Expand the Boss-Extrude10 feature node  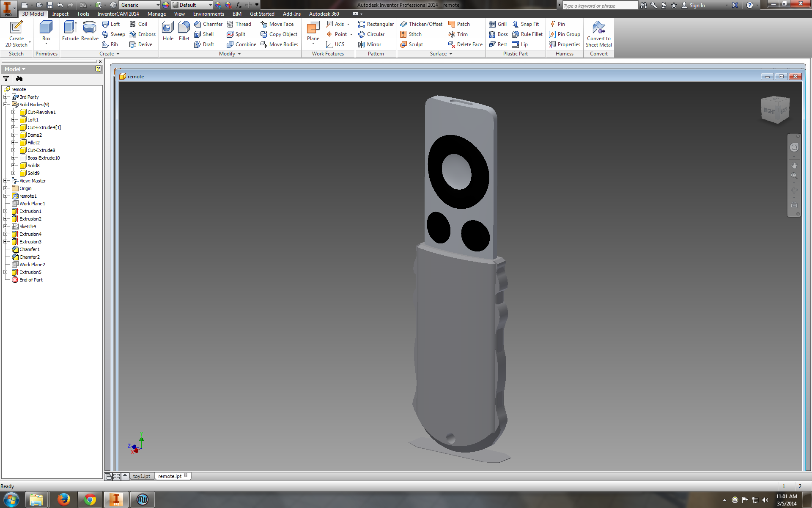coord(13,157)
